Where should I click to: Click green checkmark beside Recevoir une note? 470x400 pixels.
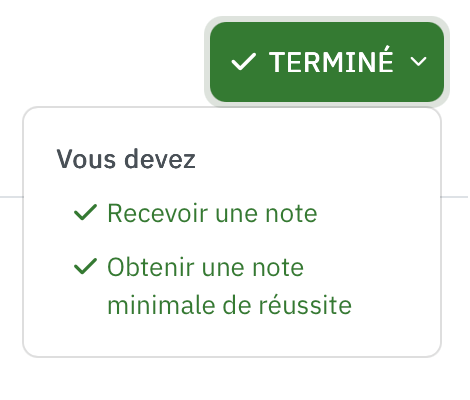click(x=85, y=212)
